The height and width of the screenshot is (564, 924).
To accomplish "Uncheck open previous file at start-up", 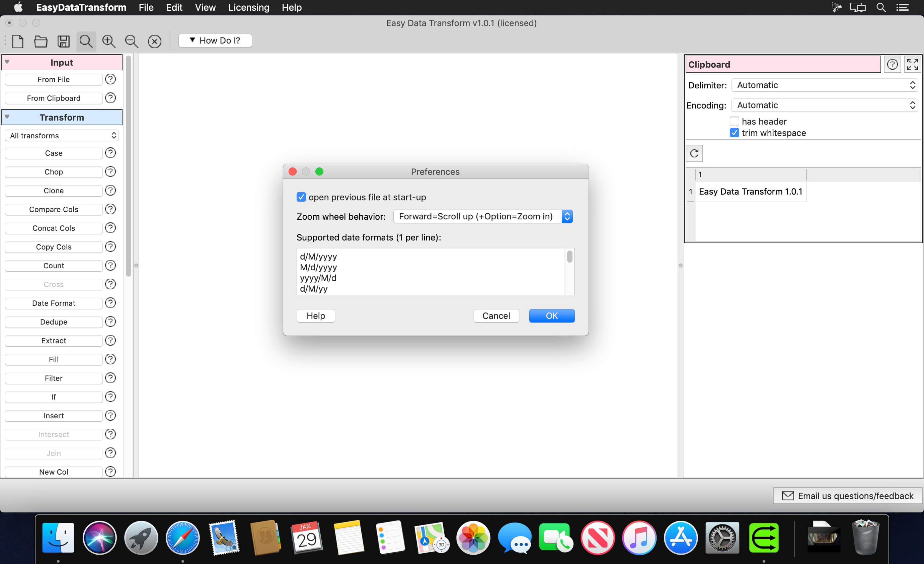I will 301,197.
